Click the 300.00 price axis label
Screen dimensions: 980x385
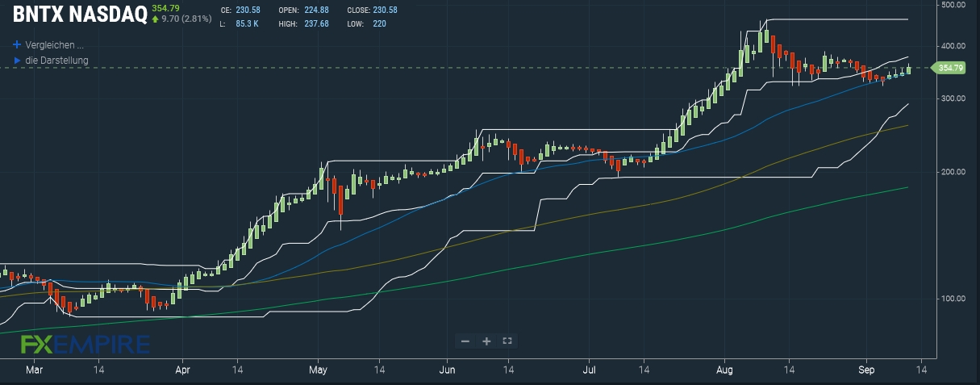click(953, 98)
